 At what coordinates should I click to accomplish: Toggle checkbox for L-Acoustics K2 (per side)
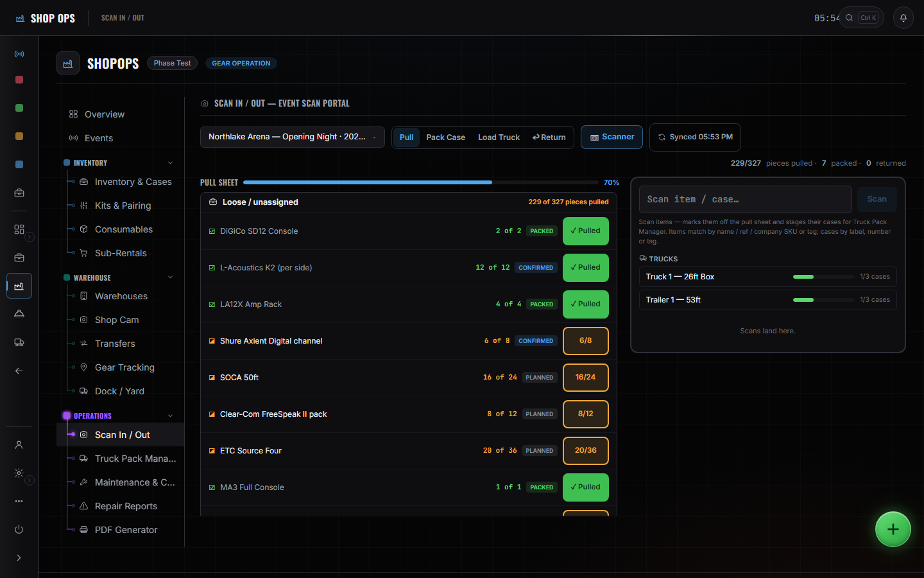pyautogui.click(x=212, y=268)
